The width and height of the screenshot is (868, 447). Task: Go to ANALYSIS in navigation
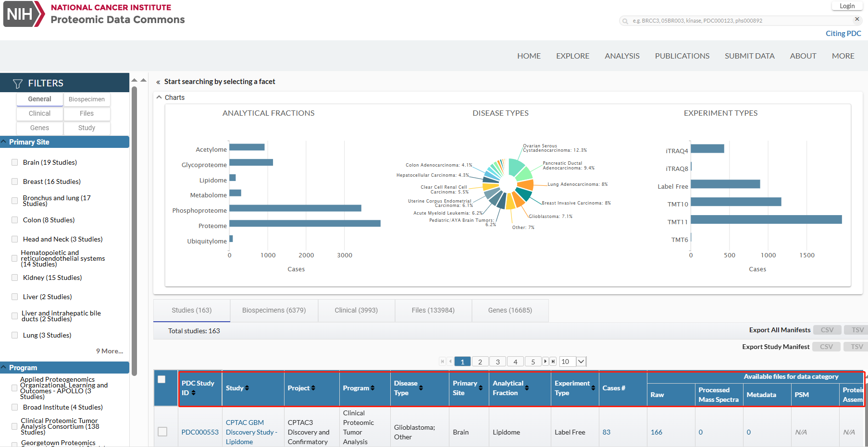622,56
